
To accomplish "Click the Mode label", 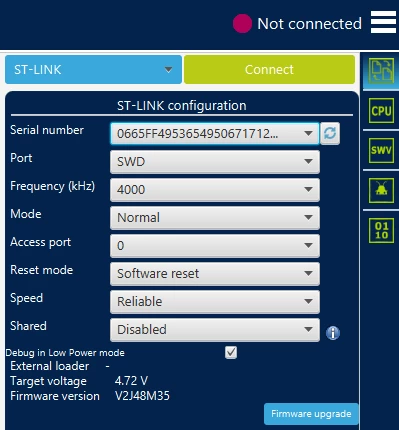I will point(26,214).
